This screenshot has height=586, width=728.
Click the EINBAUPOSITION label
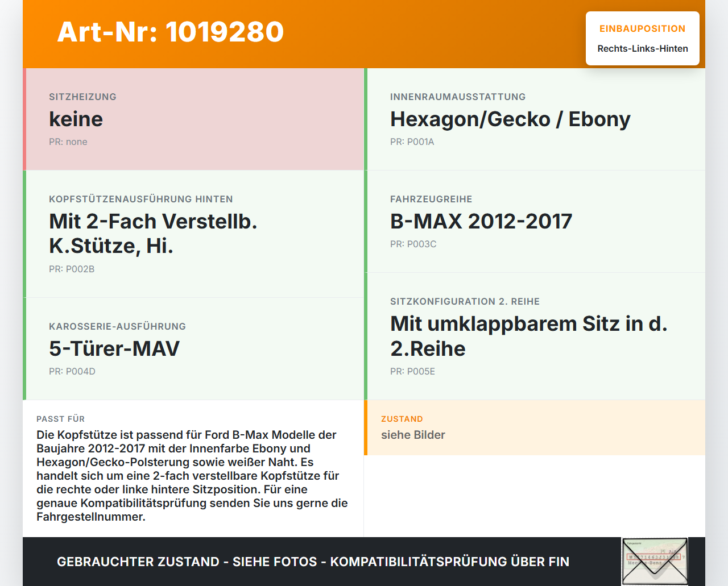[x=643, y=28]
